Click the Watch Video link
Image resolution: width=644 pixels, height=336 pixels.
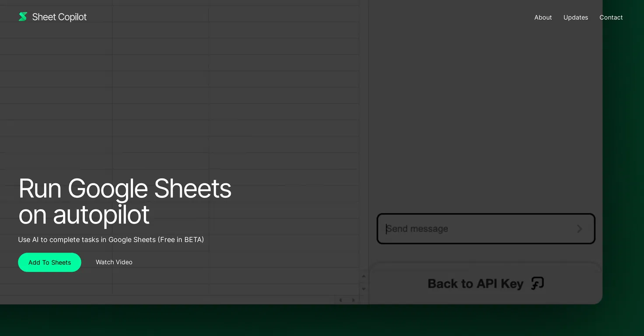tap(114, 262)
